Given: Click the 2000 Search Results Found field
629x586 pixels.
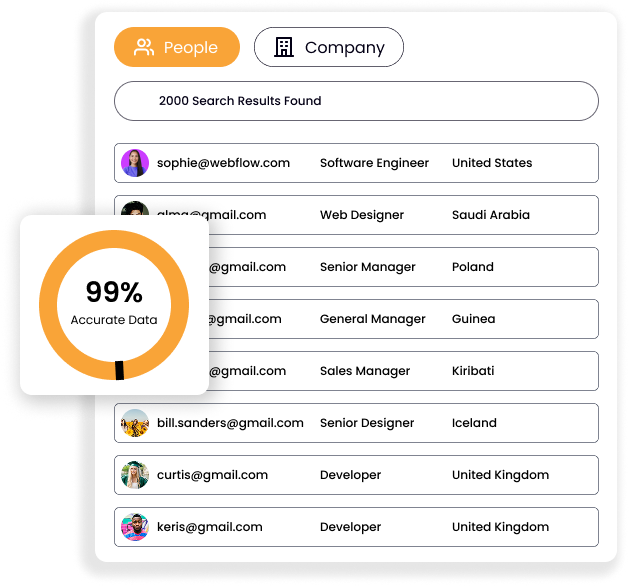Looking at the screenshot, I should 356,101.
